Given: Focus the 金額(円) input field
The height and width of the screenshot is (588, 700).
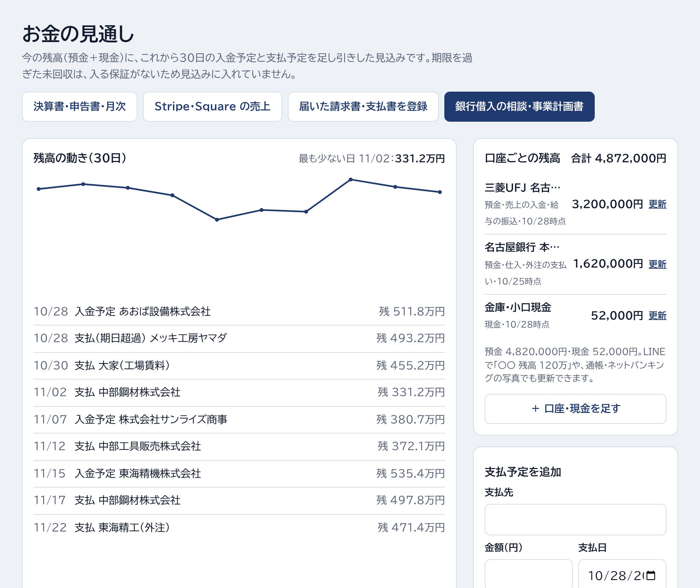Looking at the screenshot, I should [528, 574].
